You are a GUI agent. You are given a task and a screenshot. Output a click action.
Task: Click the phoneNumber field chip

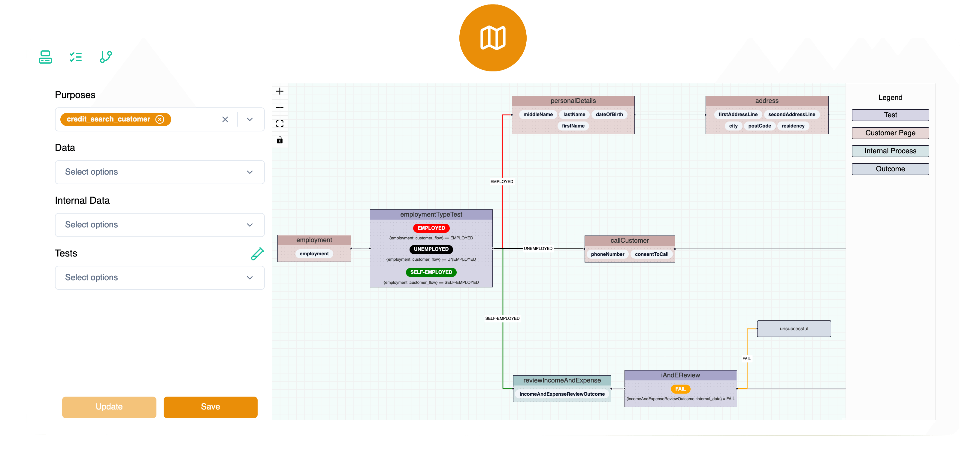(608, 255)
